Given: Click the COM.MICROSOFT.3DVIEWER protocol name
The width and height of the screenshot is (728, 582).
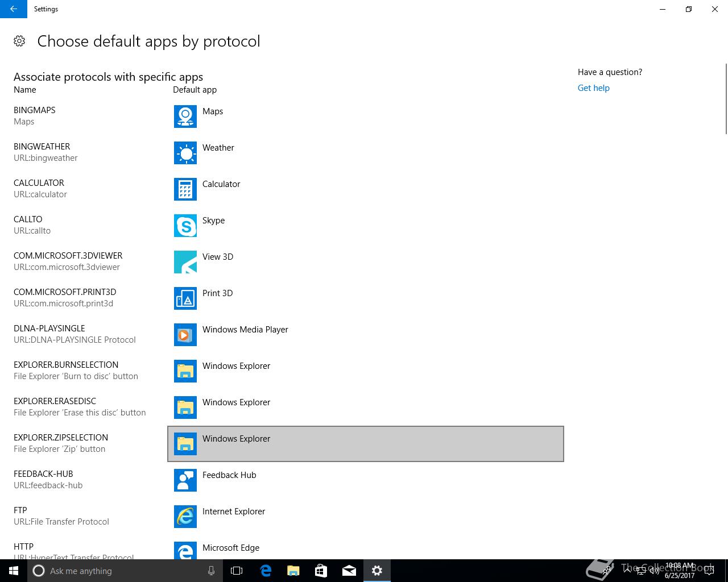Looking at the screenshot, I should tap(68, 256).
